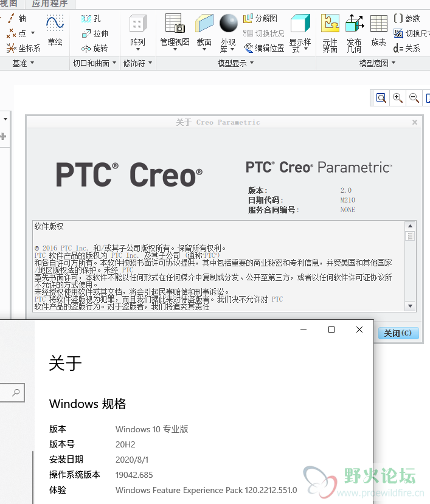Open Component Interface (元件界面)
This screenshot has height=504, width=430.
pyautogui.click(x=330, y=33)
